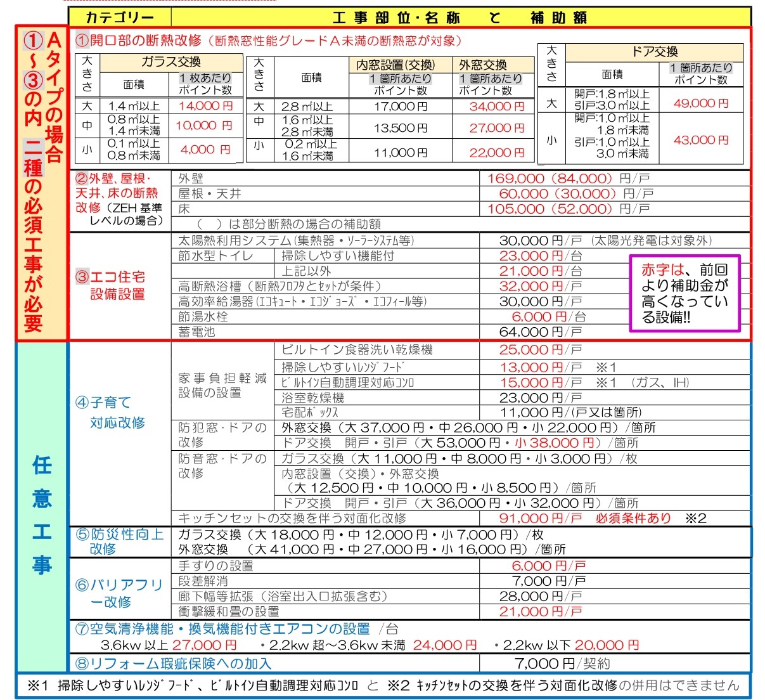Viewport: 765px width, 700px height.
Task: Click the vertical '任意工事' label
Action: click(42, 515)
